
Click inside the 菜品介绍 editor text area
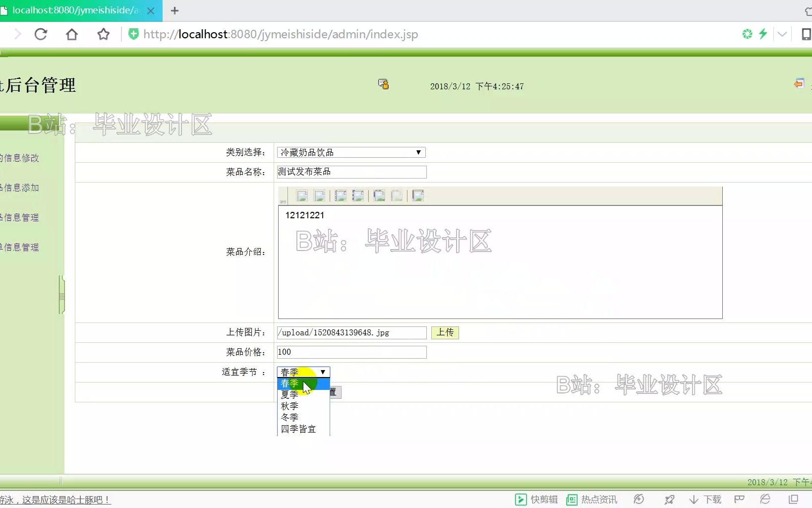(500, 262)
